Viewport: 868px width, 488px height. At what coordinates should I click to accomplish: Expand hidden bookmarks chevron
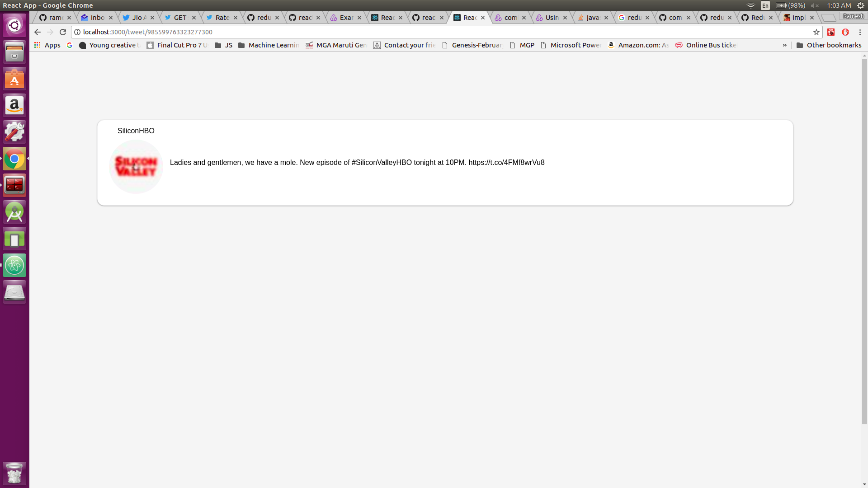784,45
